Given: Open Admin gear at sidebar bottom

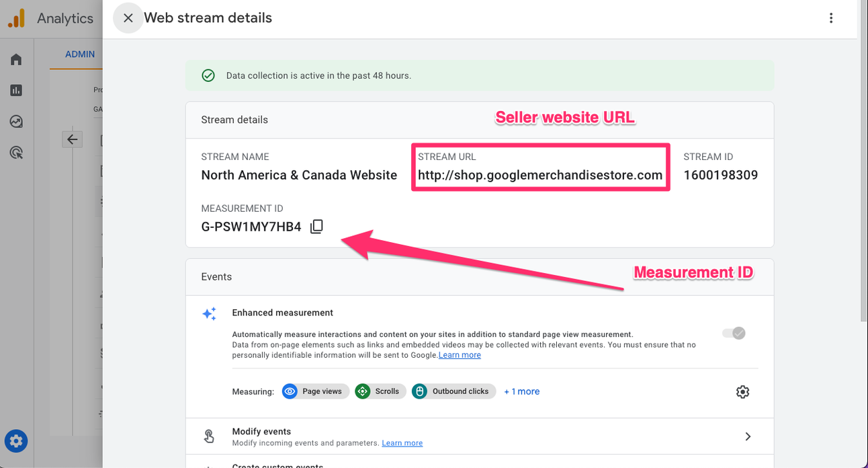Looking at the screenshot, I should [16, 441].
